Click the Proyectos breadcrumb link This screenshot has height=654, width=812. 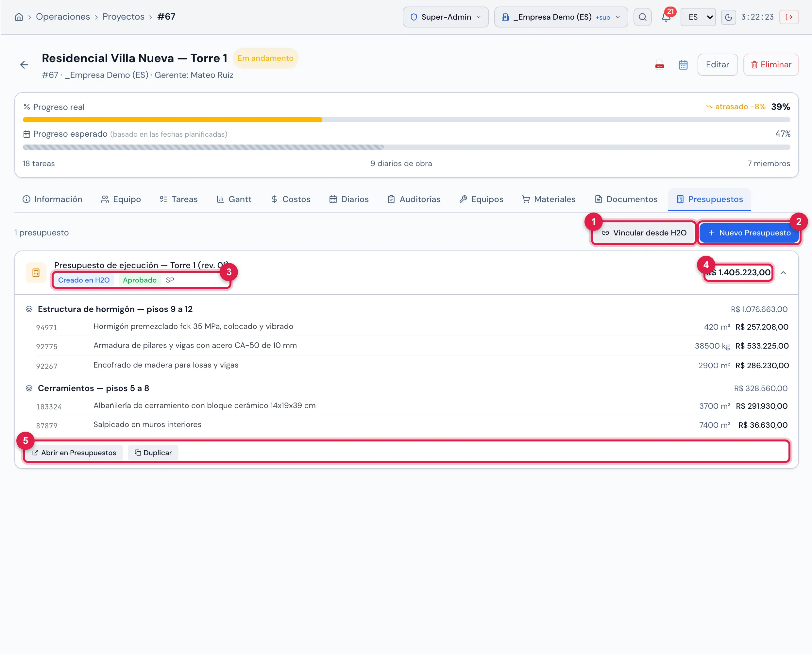[124, 17]
